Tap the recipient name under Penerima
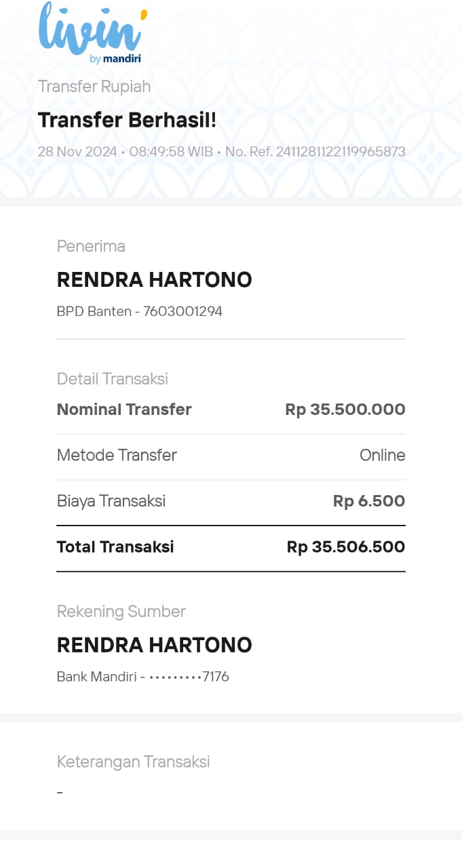 154,280
